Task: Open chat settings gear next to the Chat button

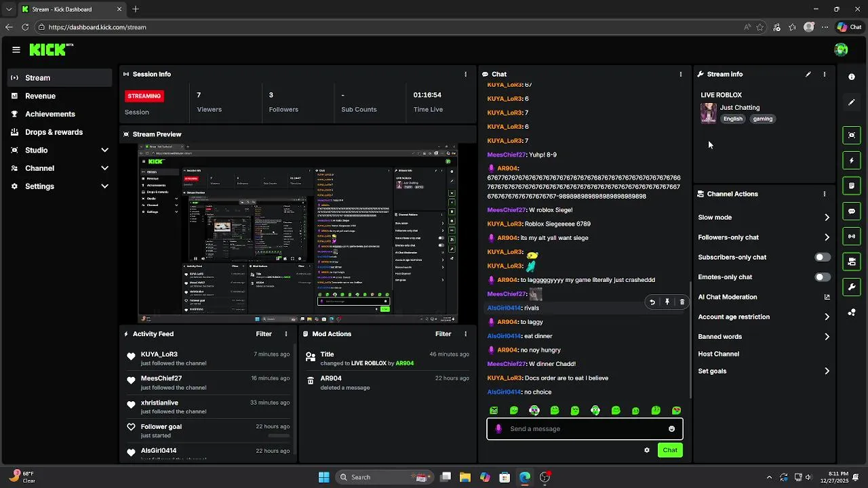Action: (x=647, y=450)
